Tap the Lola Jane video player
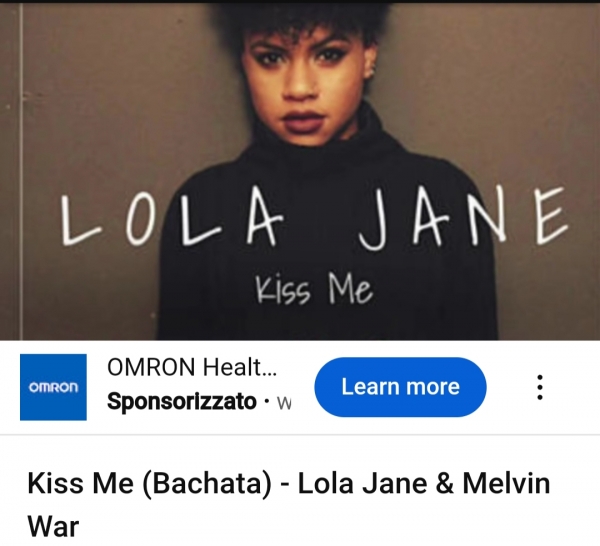The width and height of the screenshot is (600, 546). [x=300, y=171]
